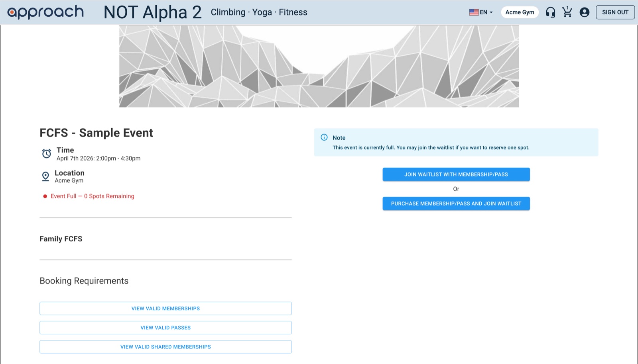Open the user account profile icon
The height and width of the screenshot is (364, 638).
coord(585,12)
